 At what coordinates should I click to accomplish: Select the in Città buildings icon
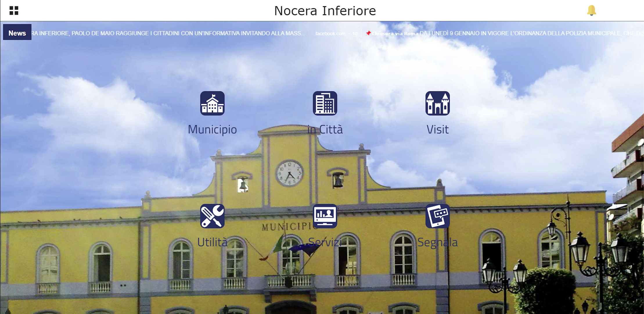point(325,103)
